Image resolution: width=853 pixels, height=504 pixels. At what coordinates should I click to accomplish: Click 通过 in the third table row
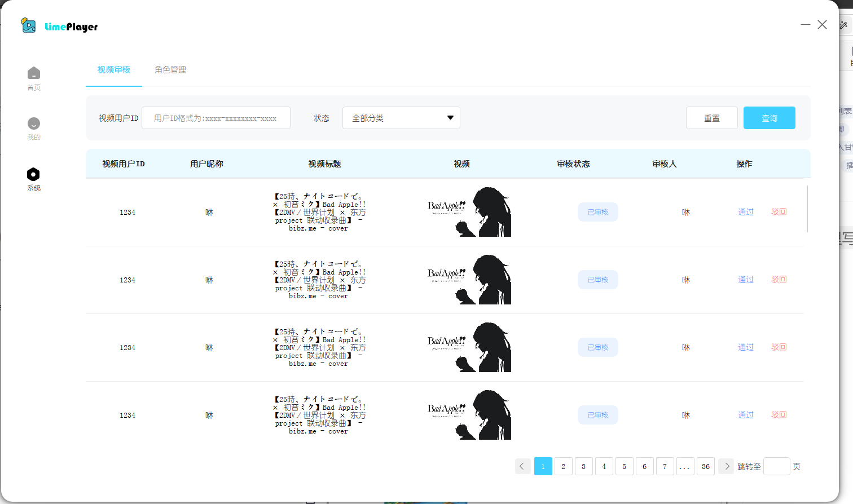tap(746, 347)
